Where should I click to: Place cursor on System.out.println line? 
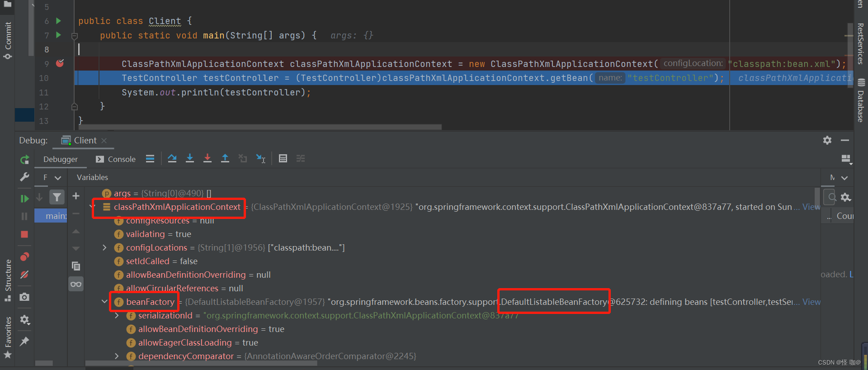coord(216,92)
